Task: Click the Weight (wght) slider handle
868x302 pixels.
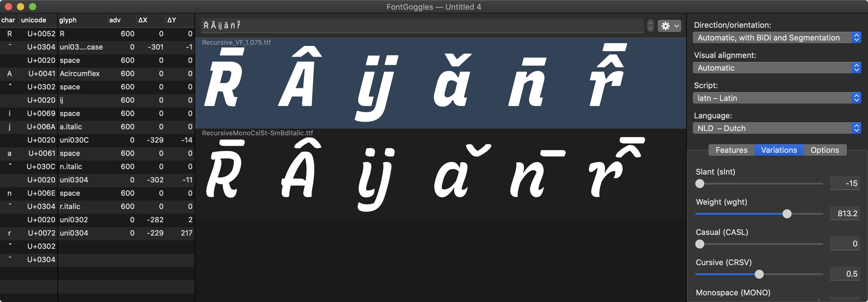Action: pyautogui.click(x=787, y=214)
